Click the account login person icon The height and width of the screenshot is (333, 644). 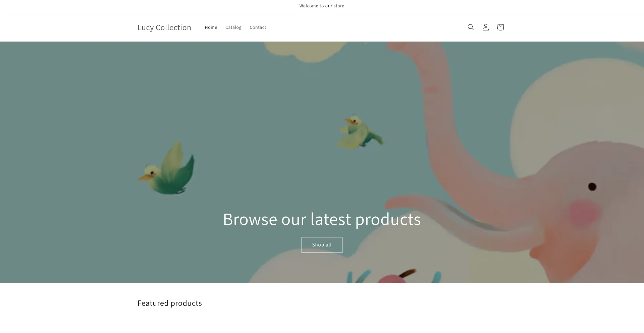click(x=485, y=27)
